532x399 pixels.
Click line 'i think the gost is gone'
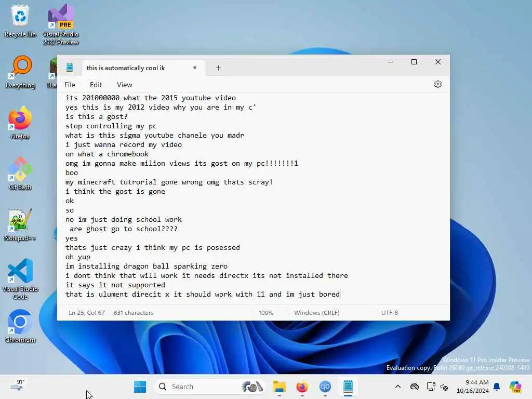point(115,191)
